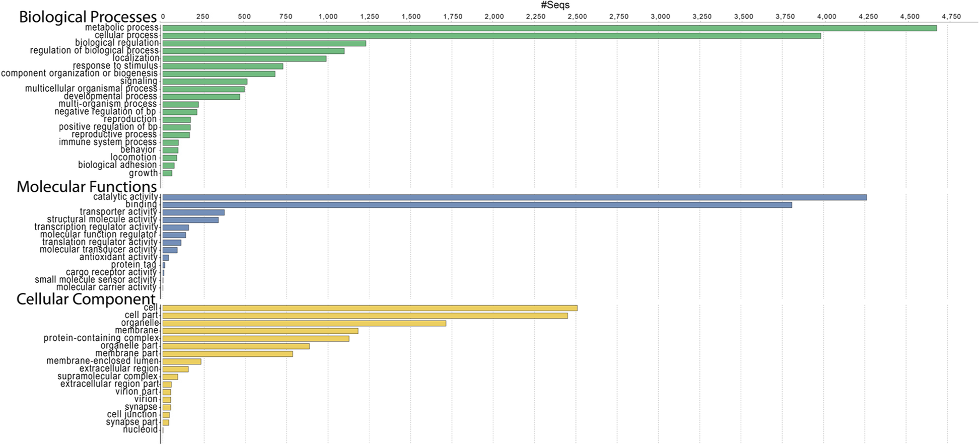Select the 'biological adhesion' label
980x446 pixels.
tap(117, 165)
